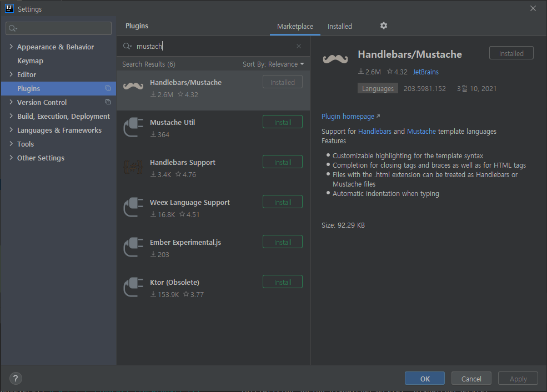547x392 pixels.
Task: Click Installed button in plugin details header
Action: point(511,53)
